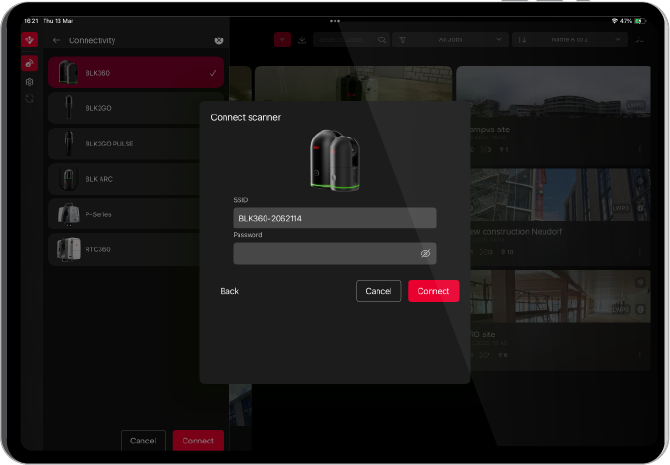Focus the Password input field
670x465 pixels.
click(325, 254)
